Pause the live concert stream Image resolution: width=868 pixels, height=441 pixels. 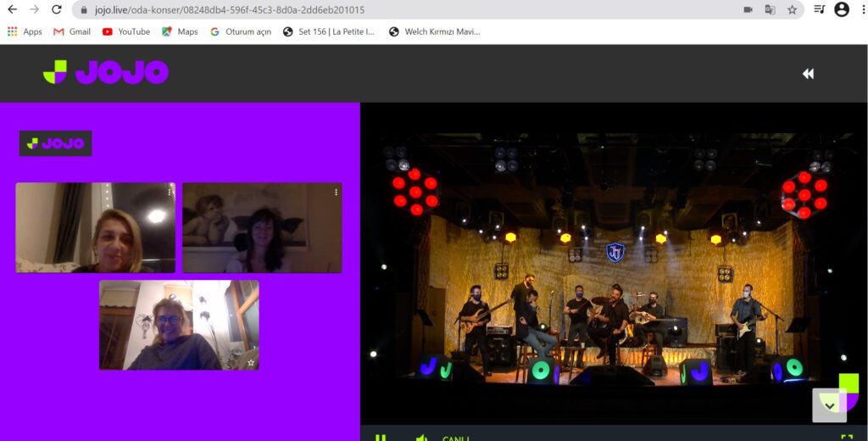pos(381,437)
